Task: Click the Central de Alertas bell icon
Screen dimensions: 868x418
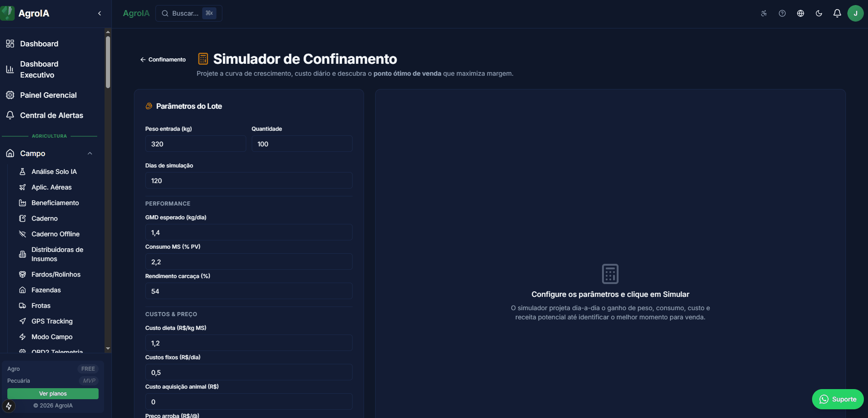Action: pos(10,115)
